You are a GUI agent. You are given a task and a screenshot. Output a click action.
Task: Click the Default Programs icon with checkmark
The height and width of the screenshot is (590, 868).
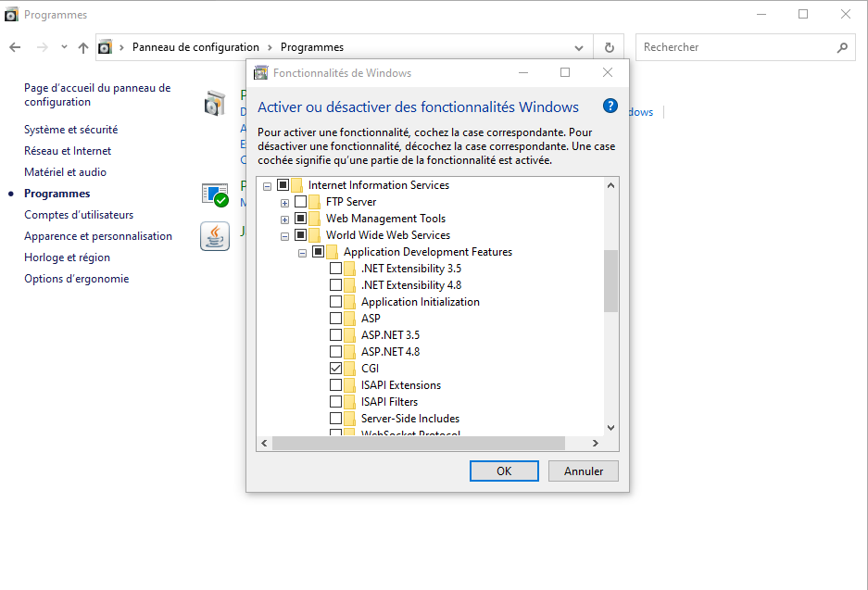click(215, 194)
